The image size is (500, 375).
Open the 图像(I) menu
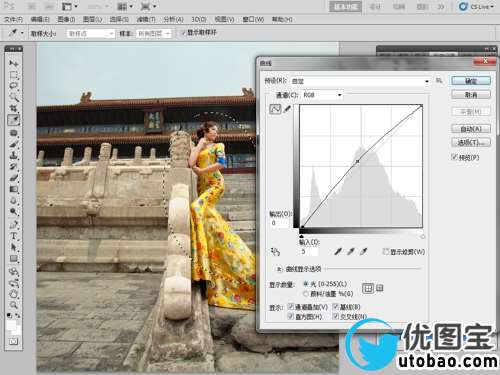[66, 19]
